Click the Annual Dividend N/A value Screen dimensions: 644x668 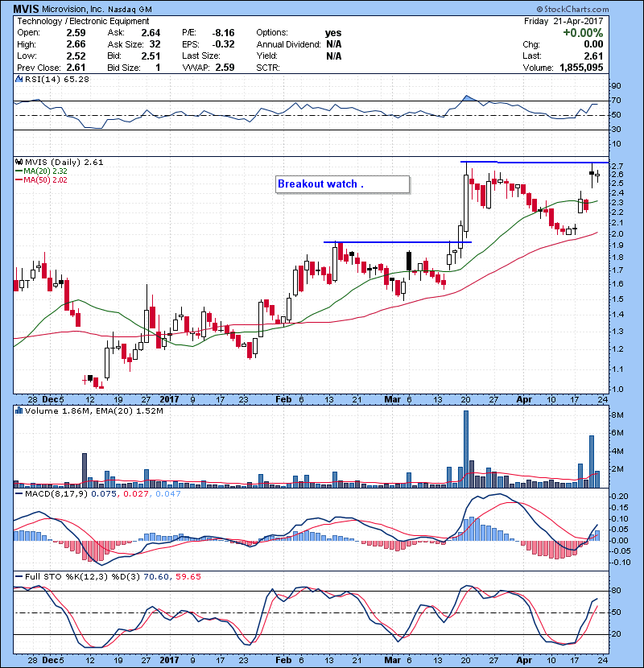334,44
